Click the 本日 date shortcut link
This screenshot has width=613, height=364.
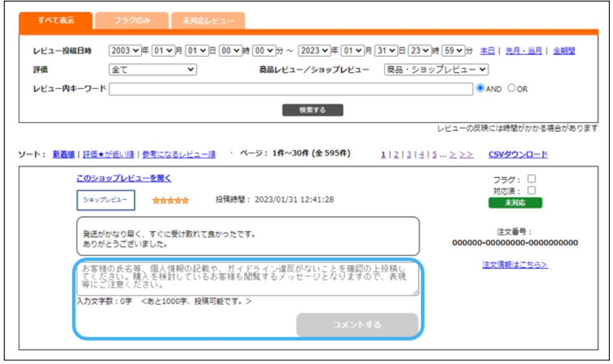click(x=487, y=51)
